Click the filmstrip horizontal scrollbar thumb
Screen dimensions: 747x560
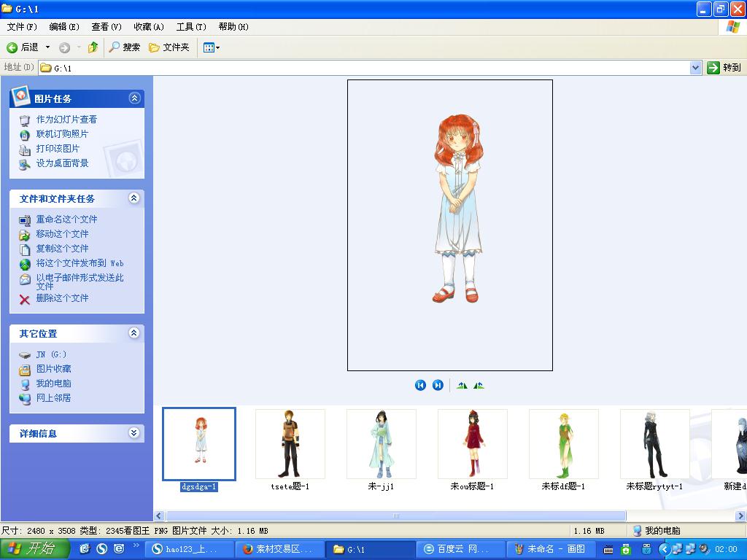point(395,516)
